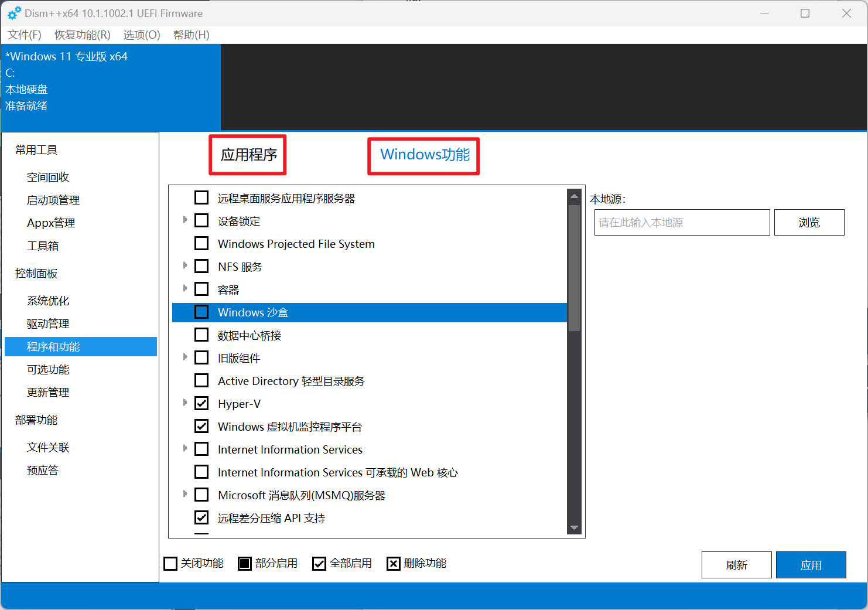Click the 应用 button
868x610 pixels.
(811, 565)
